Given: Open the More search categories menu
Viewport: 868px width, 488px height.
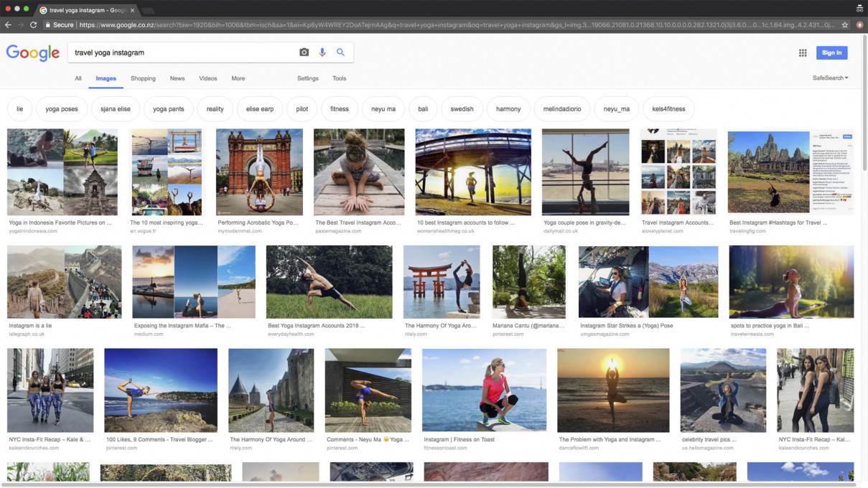Looking at the screenshot, I should pyautogui.click(x=238, y=78).
